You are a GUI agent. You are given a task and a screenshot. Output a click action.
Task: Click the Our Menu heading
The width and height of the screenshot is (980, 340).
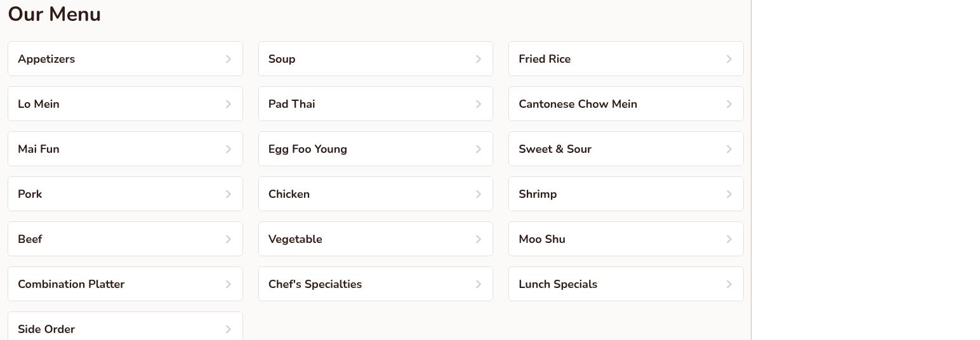[x=55, y=14]
